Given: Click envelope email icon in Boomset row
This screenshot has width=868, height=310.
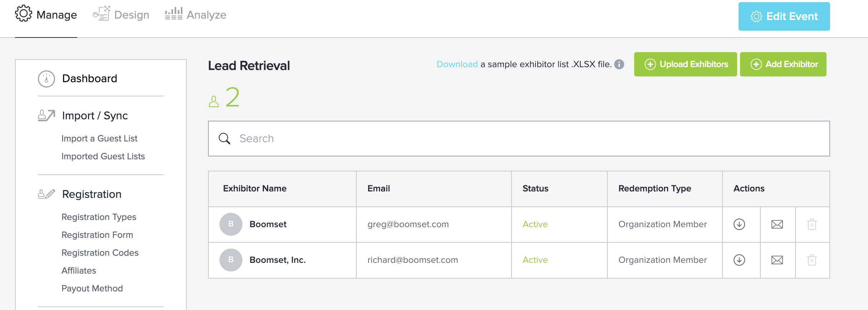Looking at the screenshot, I should point(777,224).
